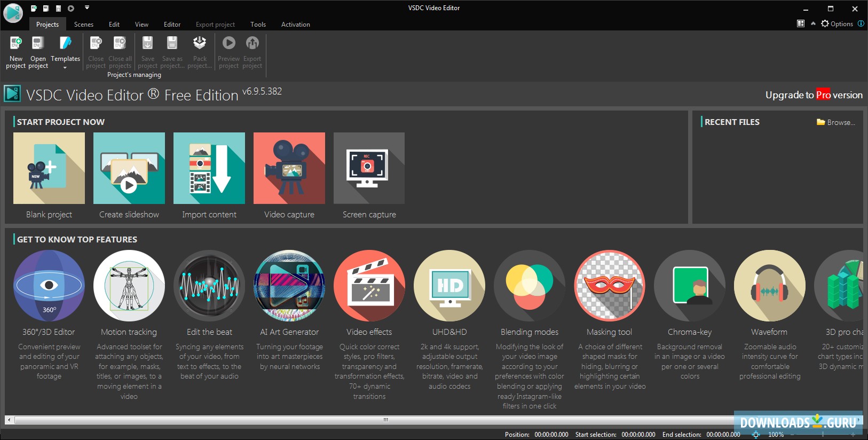The image size is (868, 440).
Task: Open the Templates dropdown in the ribbon
Action: (65, 52)
